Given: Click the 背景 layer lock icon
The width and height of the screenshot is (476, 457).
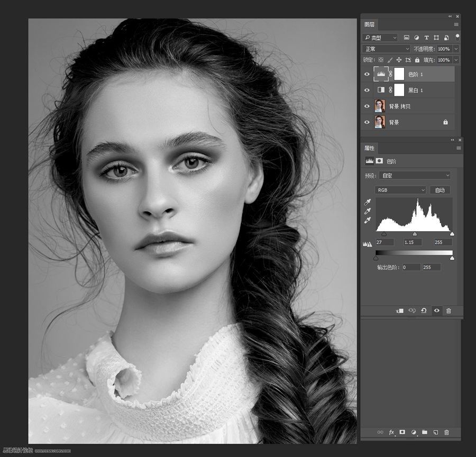Looking at the screenshot, I should click(445, 122).
